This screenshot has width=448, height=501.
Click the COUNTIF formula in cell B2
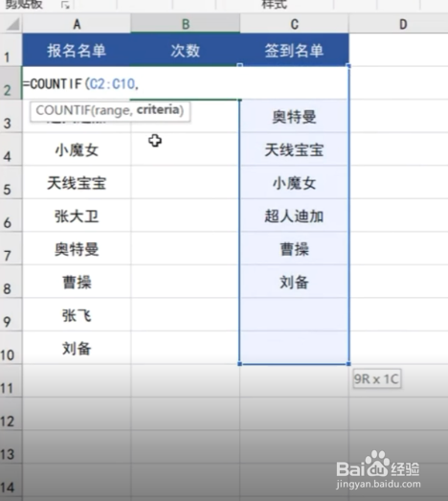point(80,84)
